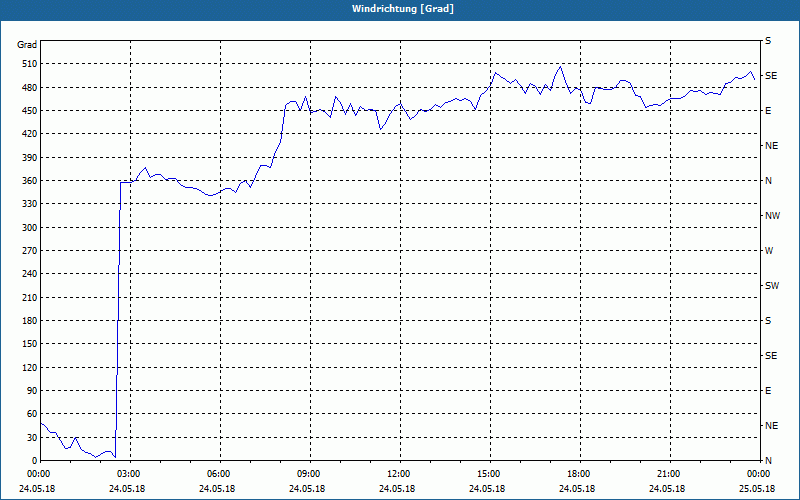
Task: Select the 90 y-axis value
Action: pos(32,391)
